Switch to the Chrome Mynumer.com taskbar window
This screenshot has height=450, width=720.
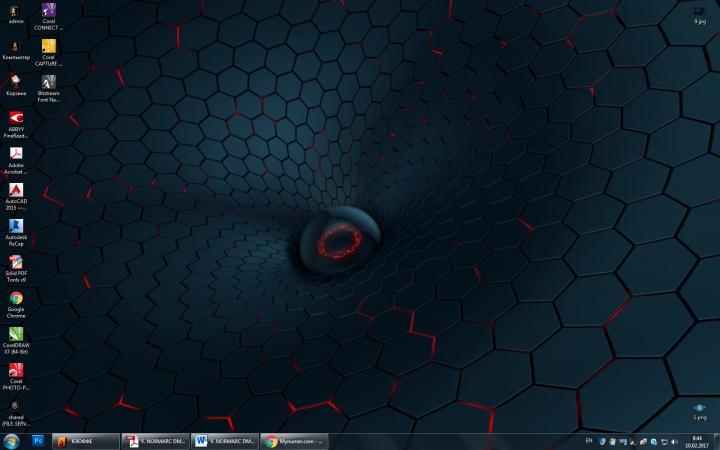coord(294,442)
